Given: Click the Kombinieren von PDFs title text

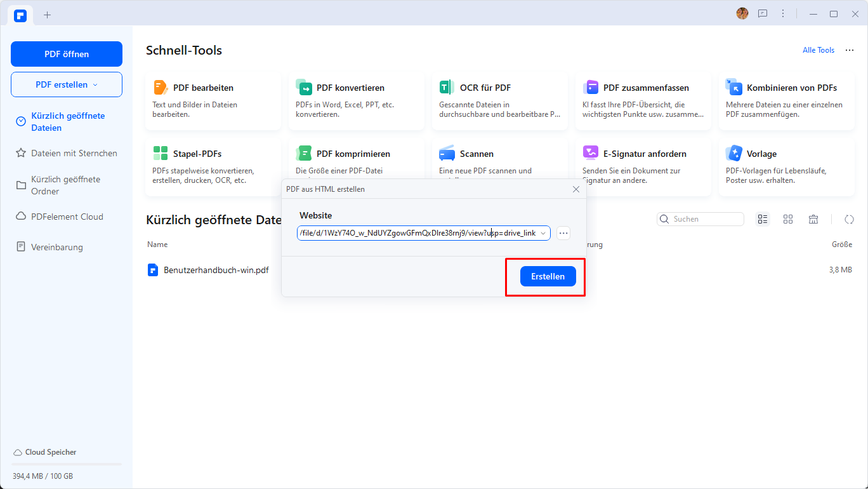Looking at the screenshot, I should (x=792, y=88).
